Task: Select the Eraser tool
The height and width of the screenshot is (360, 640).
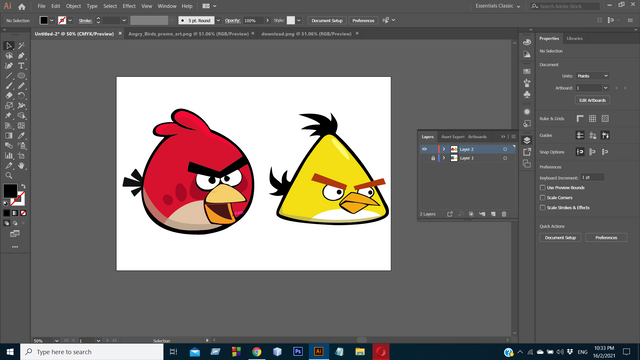Action: 9,96
